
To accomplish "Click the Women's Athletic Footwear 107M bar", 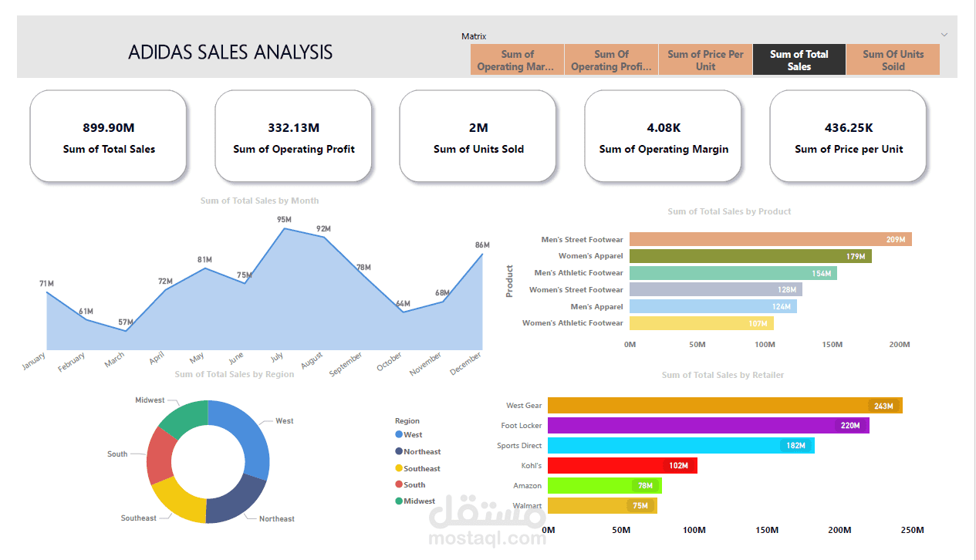I will click(701, 323).
